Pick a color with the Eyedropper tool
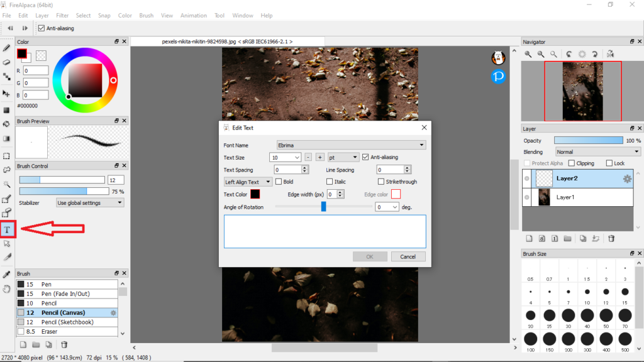The height and width of the screenshot is (362, 644). click(5, 273)
